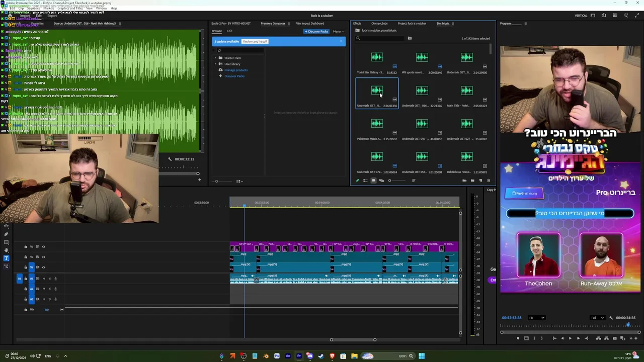
Task: Delete selected item with Bin trash icon
Action: pos(488,180)
